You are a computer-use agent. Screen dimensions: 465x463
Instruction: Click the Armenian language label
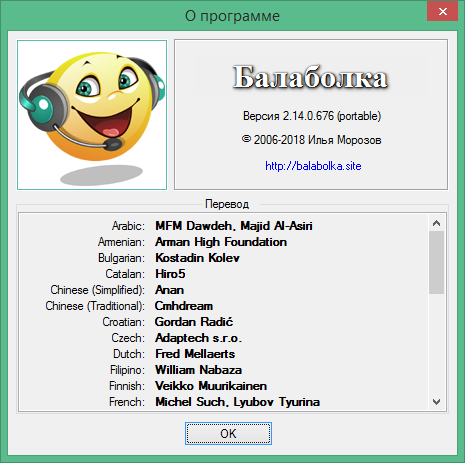(x=121, y=242)
